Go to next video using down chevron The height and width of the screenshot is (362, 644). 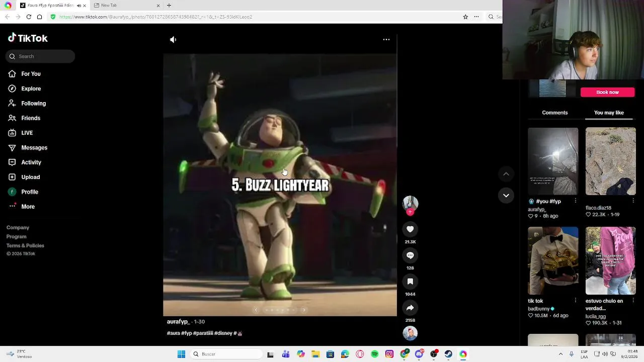point(506,195)
